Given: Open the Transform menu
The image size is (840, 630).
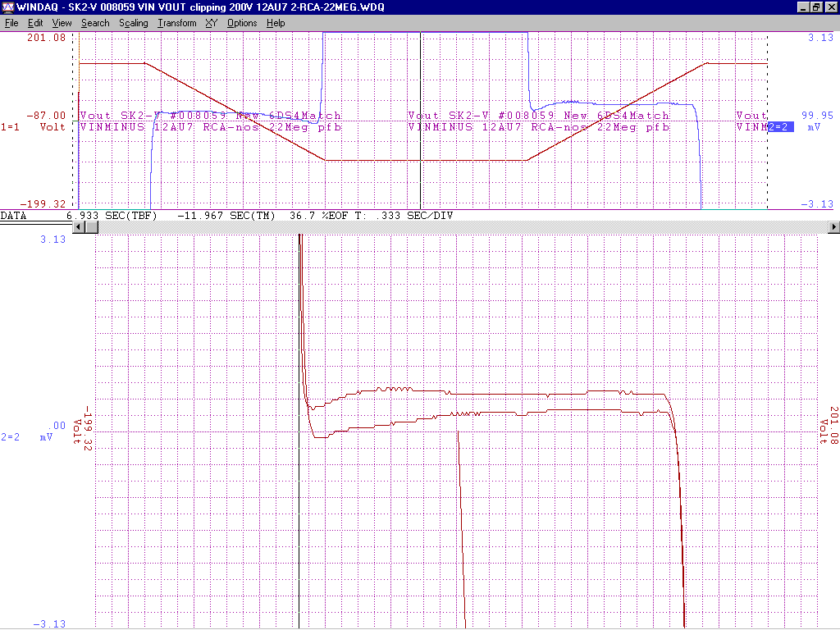Looking at the screenshot, I should pos(177,23).
